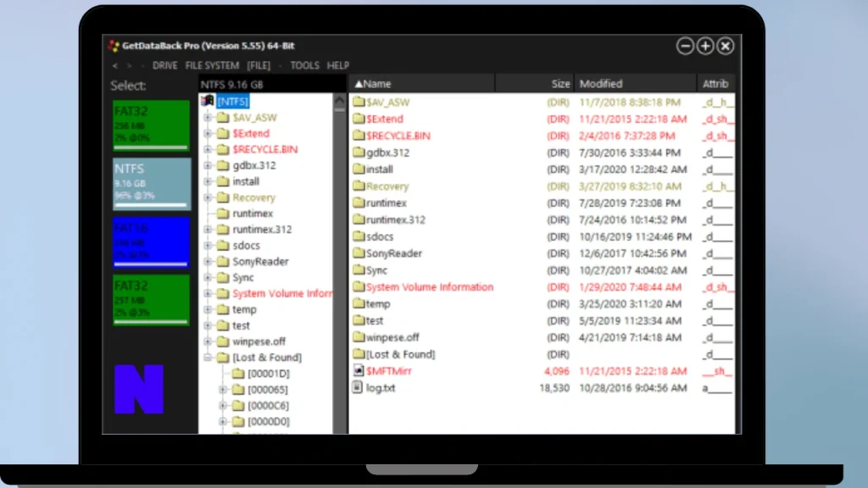Expand $Extend in the tree
The width and height of the screenshot is (868, 488).
pyautogui.click(x=208, y=133)
